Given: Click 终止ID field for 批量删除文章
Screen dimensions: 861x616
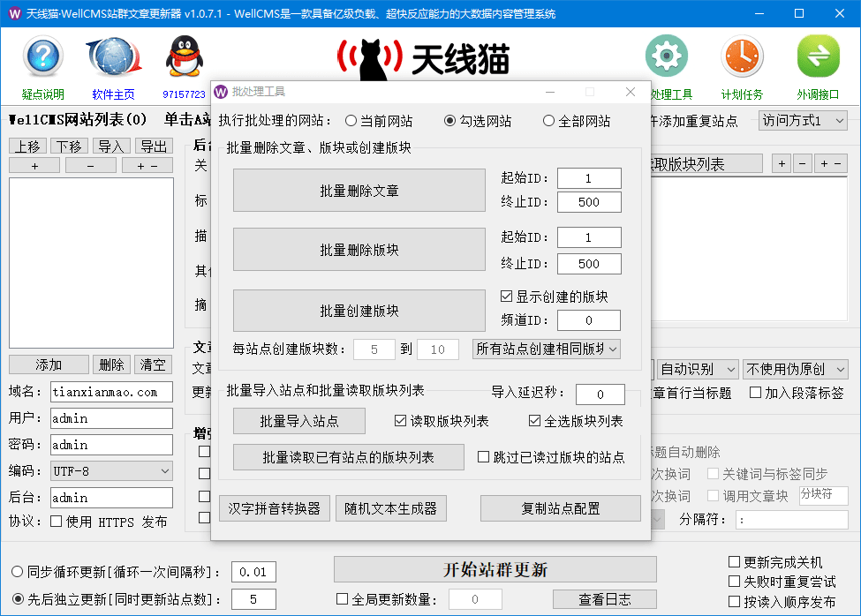Looking at the screenshot, I should 589,202.
